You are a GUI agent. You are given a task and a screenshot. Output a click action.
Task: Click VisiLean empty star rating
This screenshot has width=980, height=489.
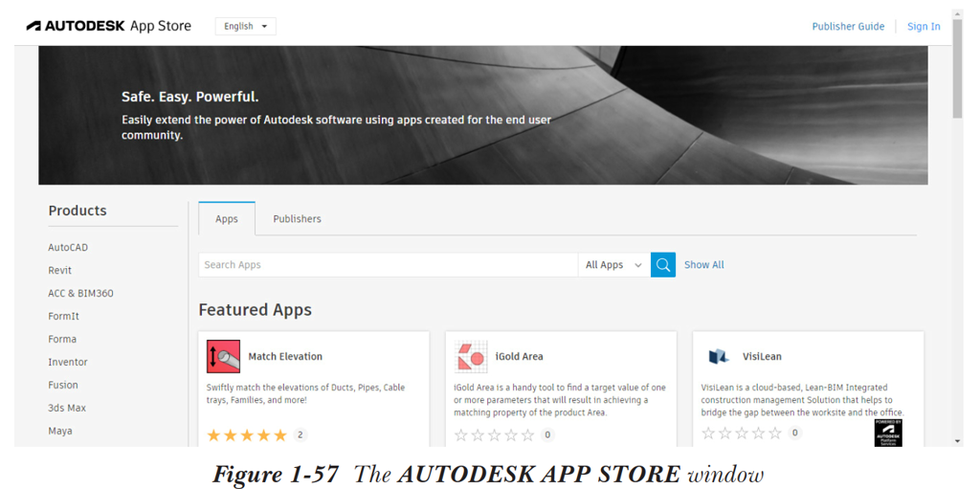click(742, 433)
